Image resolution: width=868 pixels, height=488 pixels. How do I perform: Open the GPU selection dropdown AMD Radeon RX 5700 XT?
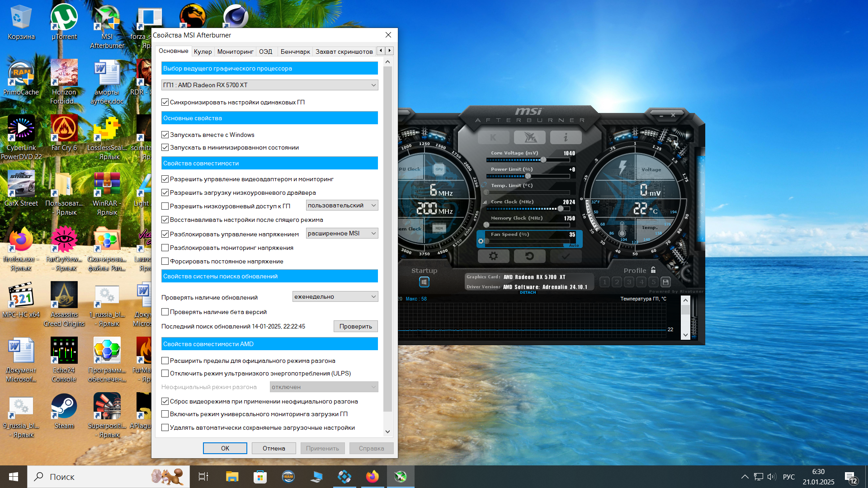(269, 85)
